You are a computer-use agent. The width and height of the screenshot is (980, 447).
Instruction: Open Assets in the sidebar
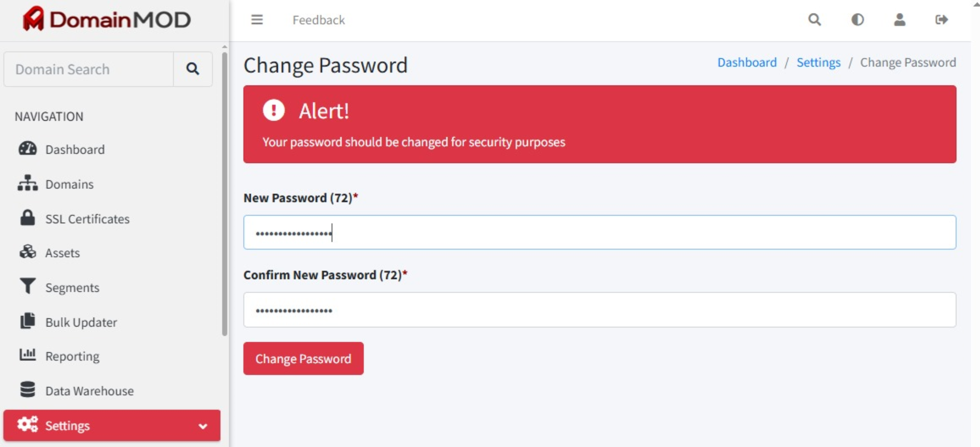point(62,253)
